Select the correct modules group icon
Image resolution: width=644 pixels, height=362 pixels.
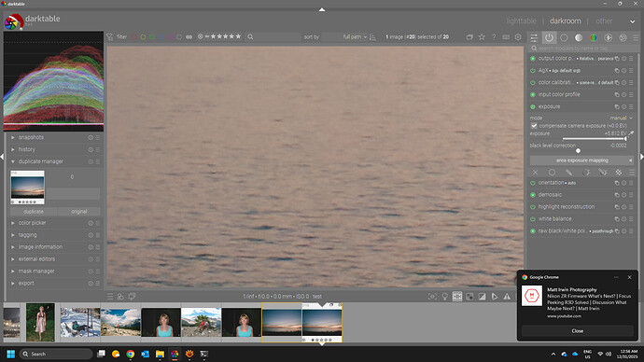pos(609,37)
